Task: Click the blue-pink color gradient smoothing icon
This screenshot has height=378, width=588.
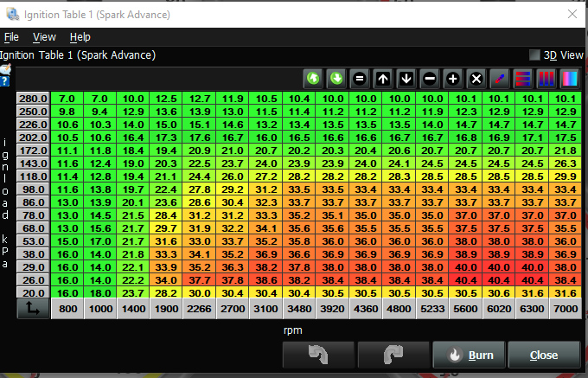Action: (x=570, y=78)
